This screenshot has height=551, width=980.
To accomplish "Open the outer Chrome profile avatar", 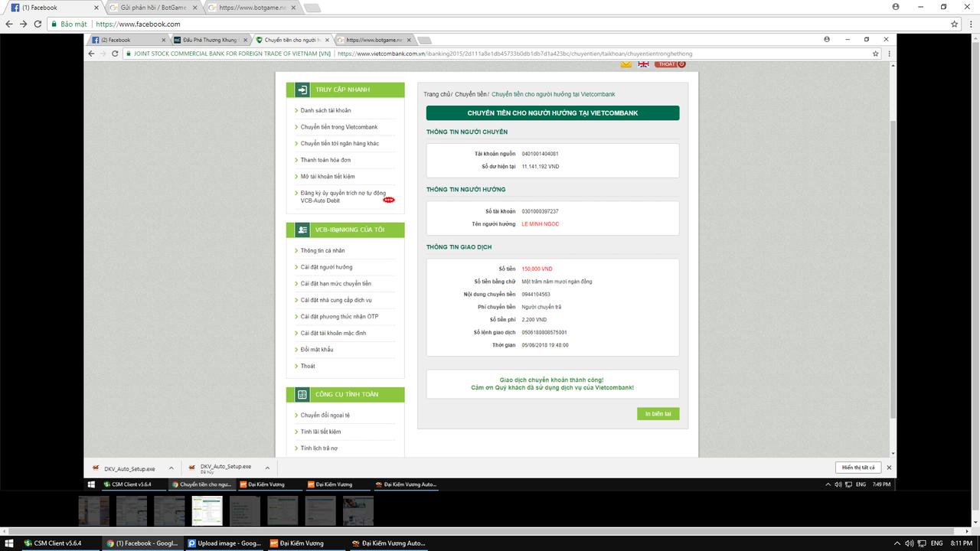I will [896, 6].
